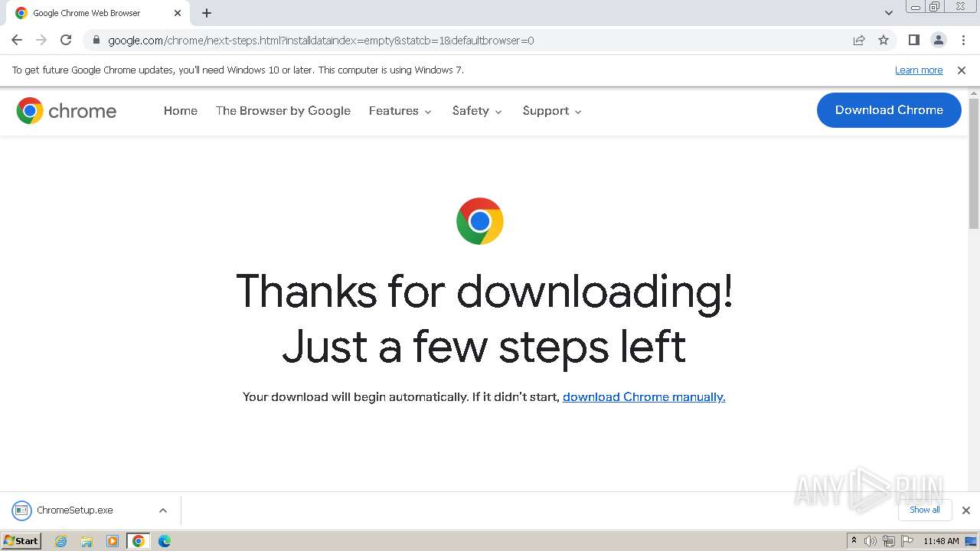Open the Chrome three-dot menu
This screenshot has height=551, width=980.
tap(963, 40)
